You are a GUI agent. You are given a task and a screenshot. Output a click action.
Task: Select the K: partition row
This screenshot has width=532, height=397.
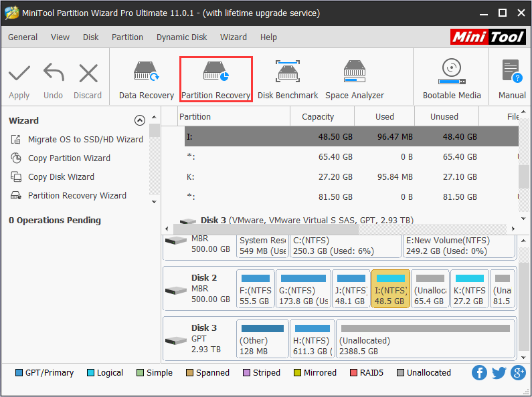tap(351, 176)
